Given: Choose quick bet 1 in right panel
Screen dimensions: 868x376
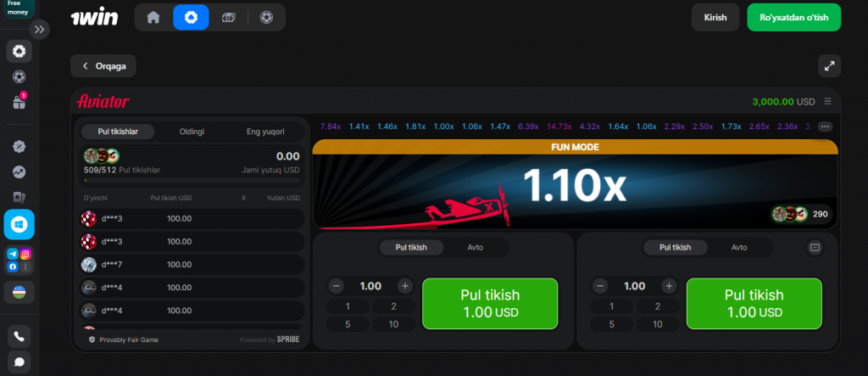Looking at the screenshot, I should coord(612,306).
